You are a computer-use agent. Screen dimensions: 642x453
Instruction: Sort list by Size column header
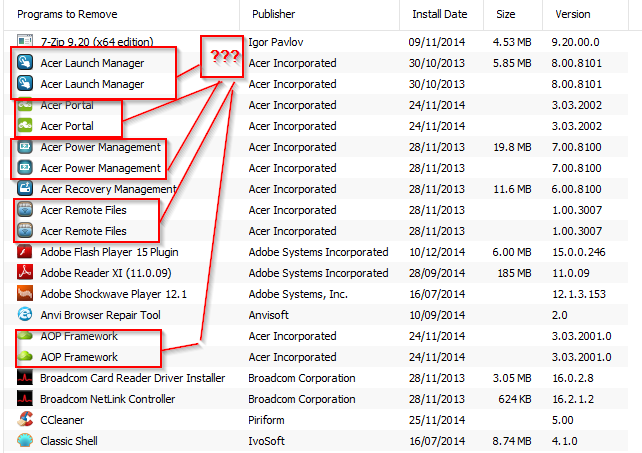point(506,14)
